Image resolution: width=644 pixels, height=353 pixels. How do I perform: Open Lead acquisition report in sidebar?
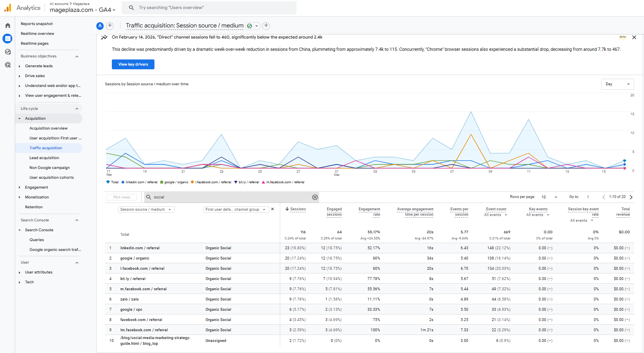(44, 158)
